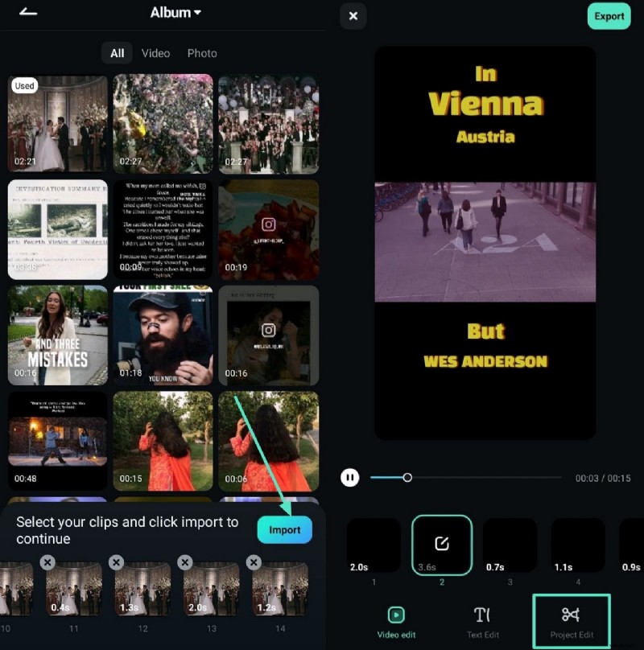This screenshot has width=644, height=650.
Task: Open the Album dropdown
Action: (174, 12)
